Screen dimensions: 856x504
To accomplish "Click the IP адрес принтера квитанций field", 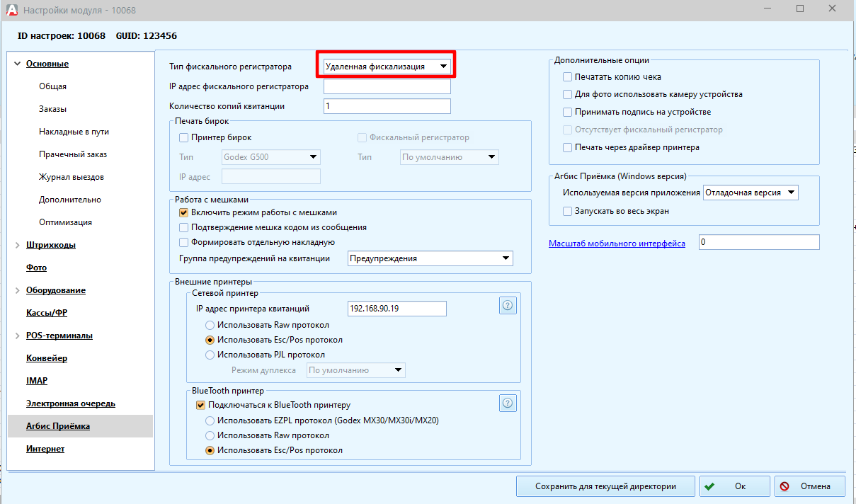I will tap(396, 309).
